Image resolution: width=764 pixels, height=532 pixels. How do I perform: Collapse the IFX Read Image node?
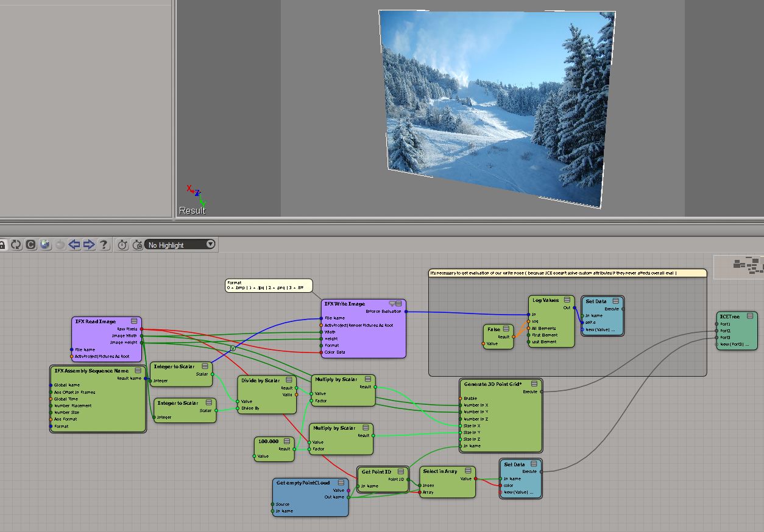135,321
